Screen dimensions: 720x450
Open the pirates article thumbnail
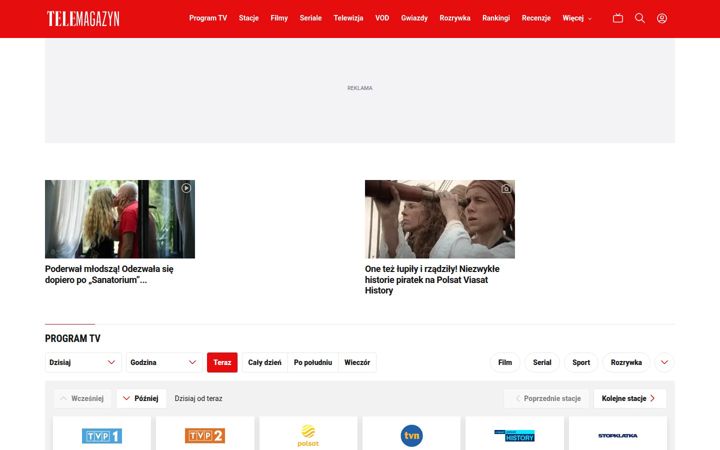440,219
